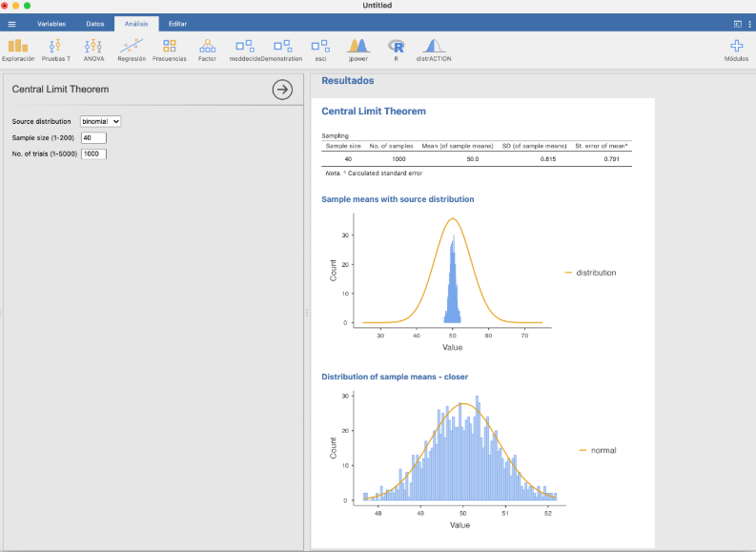Open the R editor module
Screen dimensions: 756x552
click(396, 51)
